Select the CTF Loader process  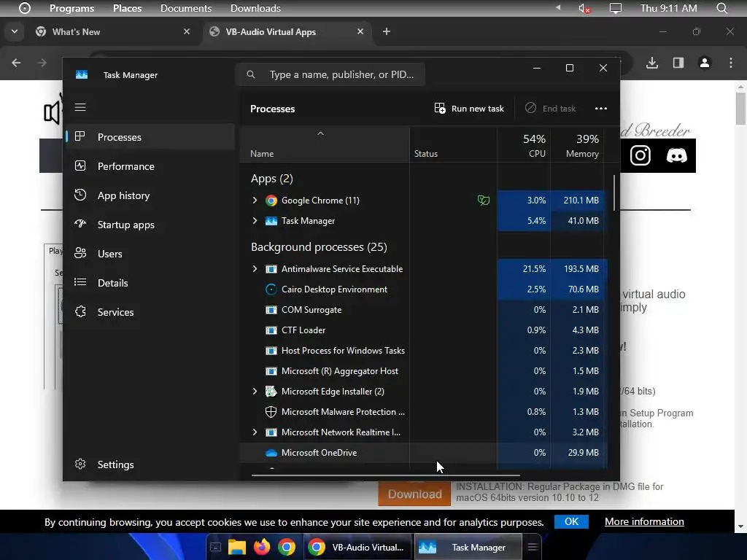pos(423,330)
